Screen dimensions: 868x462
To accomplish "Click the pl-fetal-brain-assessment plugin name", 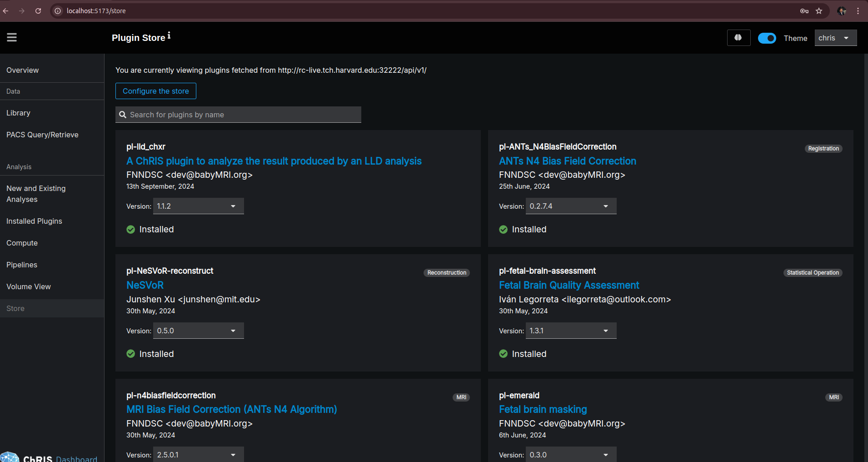I will coord(547,271).
